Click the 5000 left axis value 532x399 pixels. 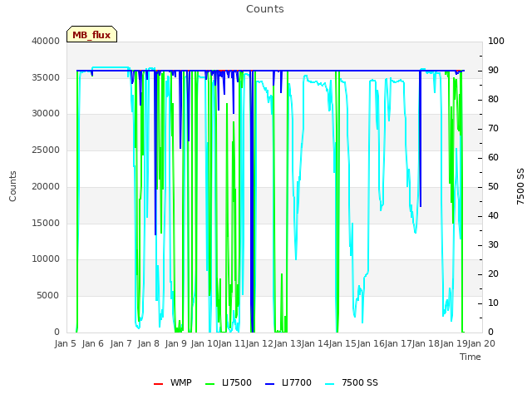[x=48, y=296]
